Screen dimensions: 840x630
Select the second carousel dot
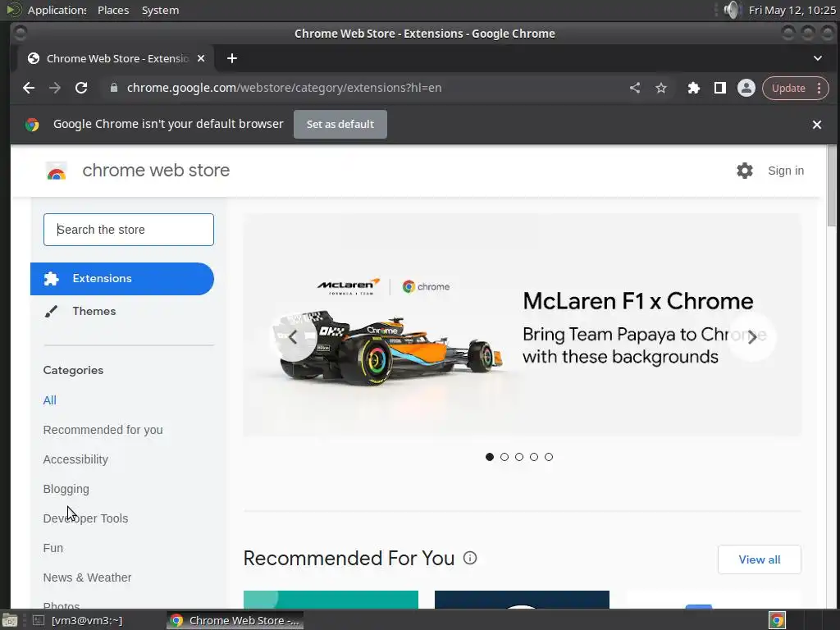click(x=504, y=457)
